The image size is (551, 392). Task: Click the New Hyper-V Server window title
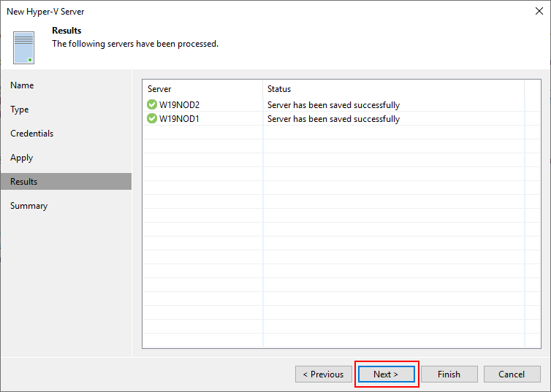click(x=45, y=12)
